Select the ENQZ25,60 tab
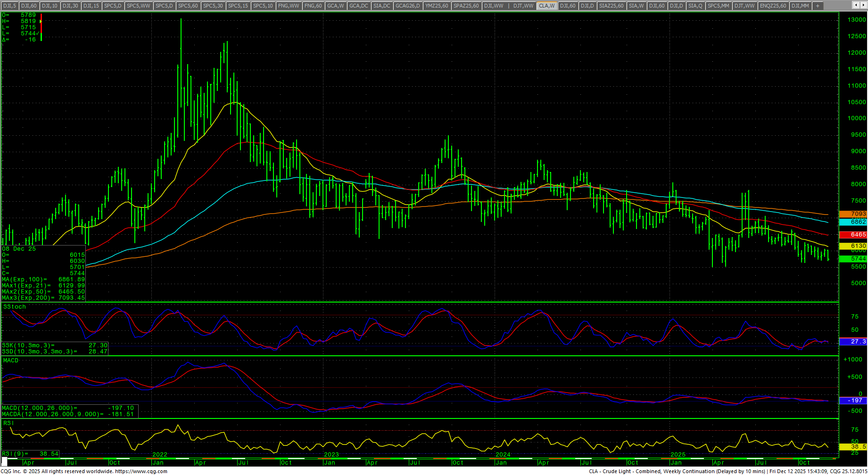The image size is (868, 475). point(773,6)
